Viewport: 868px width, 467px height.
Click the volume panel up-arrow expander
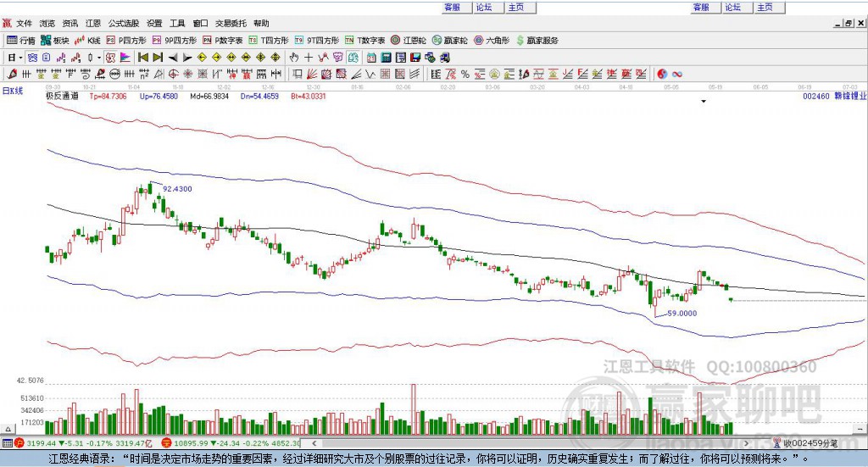pyautogui.click(x=8, y=429)
